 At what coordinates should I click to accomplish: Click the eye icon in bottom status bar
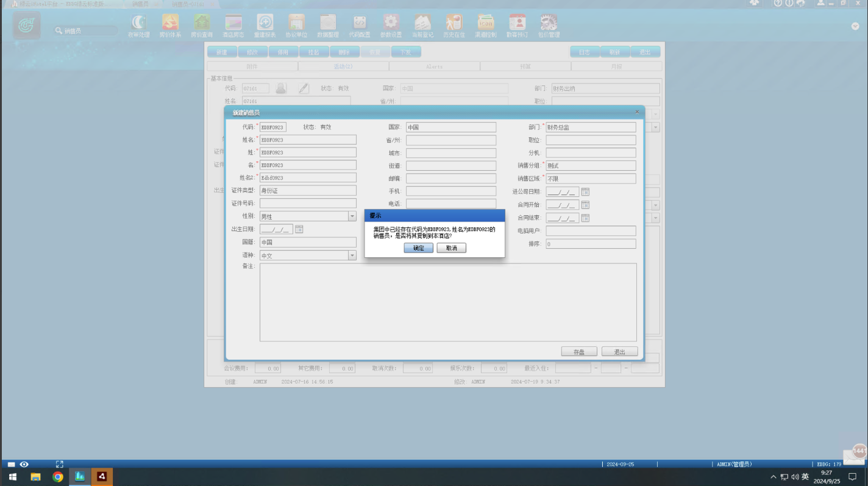(x=24, y=464)
